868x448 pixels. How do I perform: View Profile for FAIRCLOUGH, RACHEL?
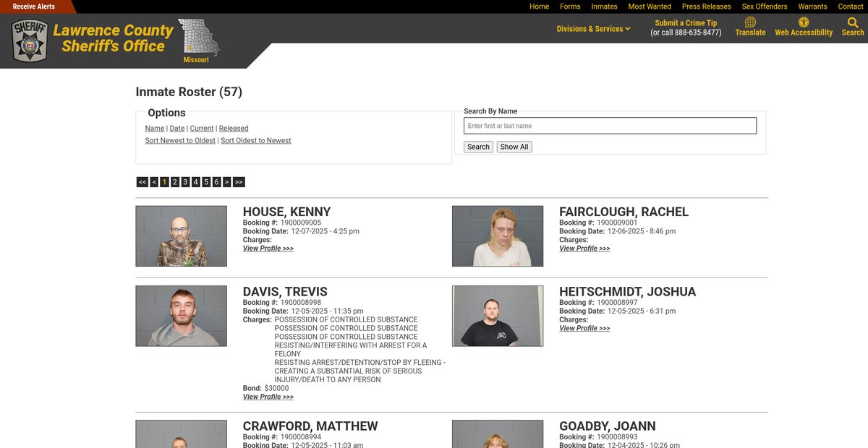tap(584, 249)
